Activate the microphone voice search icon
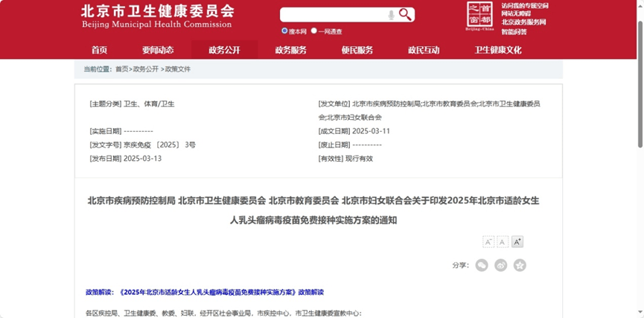Image resolution: width=644 pixels, height=318 pixels. (391, 15)
